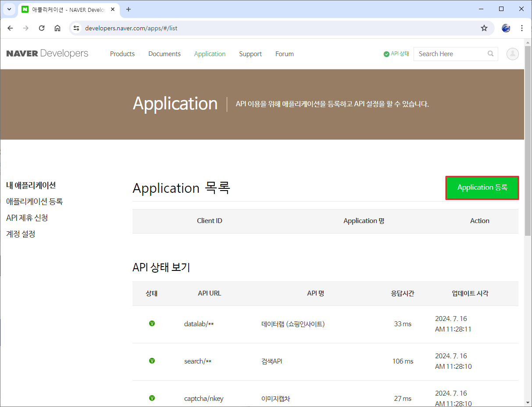Click the captcha/nkey API URL cell
Image resolution: width=532 pixels, height=407 pixels.
[204, 399]
